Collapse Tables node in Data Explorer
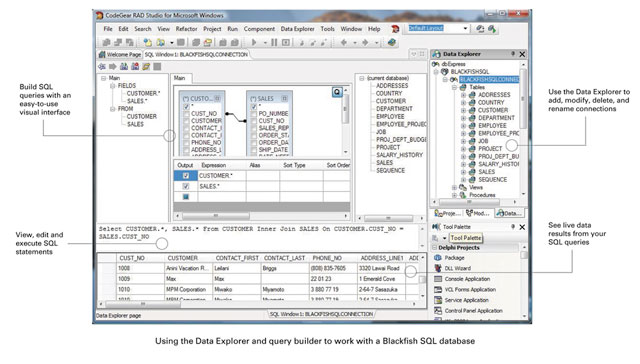 click(454, 87)
